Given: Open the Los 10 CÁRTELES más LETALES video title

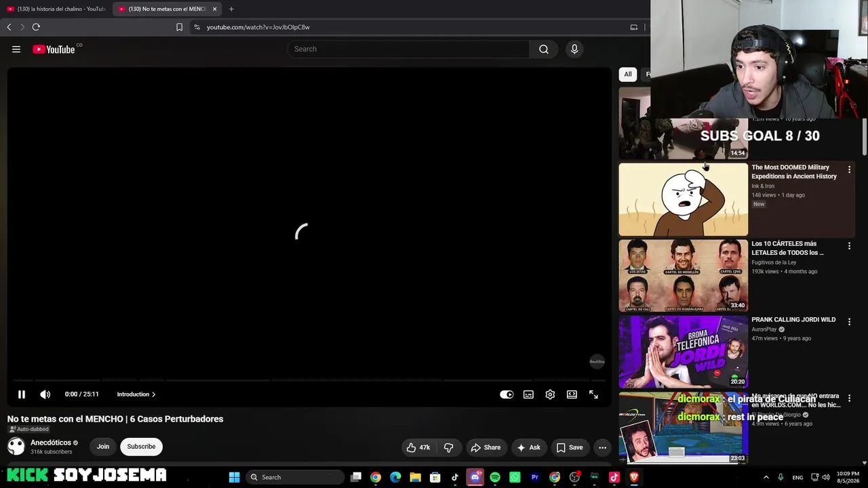Looking at the screenshot, I should coord(787,248).
